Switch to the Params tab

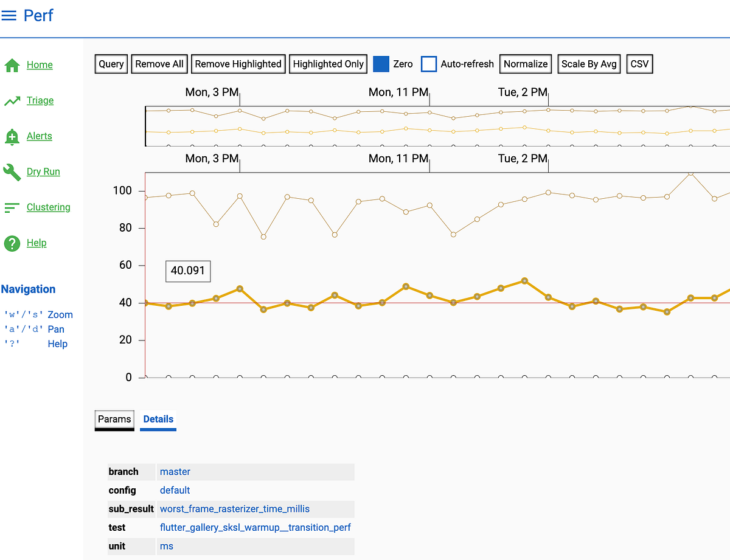coord(114,420)
